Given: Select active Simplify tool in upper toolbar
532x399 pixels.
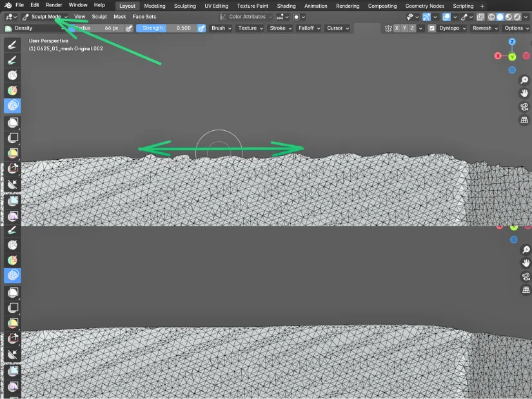Looking at the screenshot, I should 12,106.
